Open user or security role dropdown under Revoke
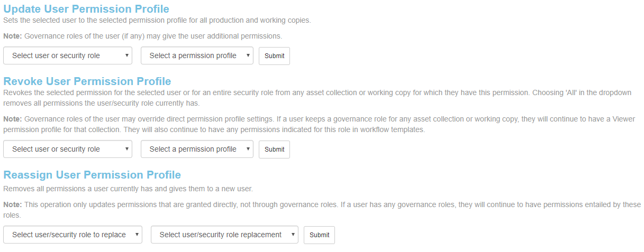Viewport: 644px width, 252px height. click(67, 149)
